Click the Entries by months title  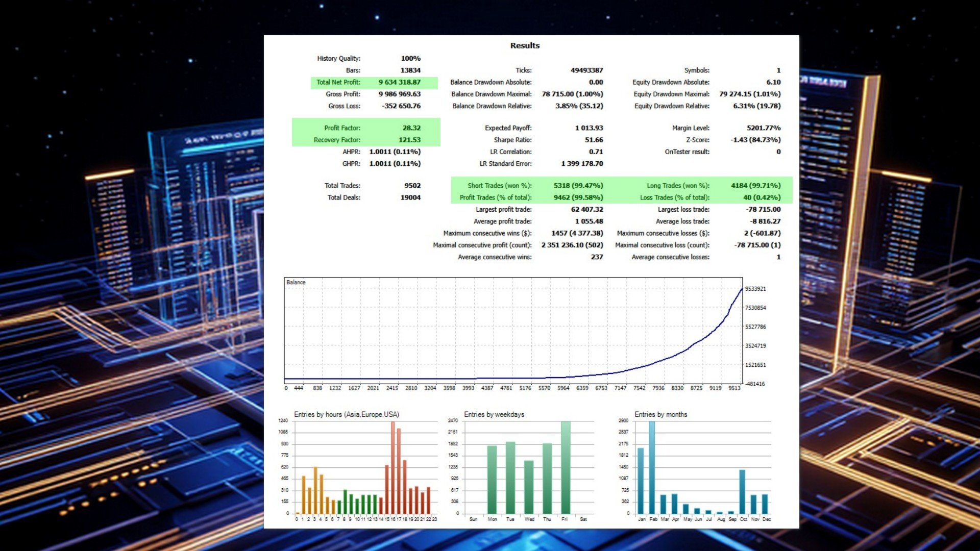coord(660,414)
